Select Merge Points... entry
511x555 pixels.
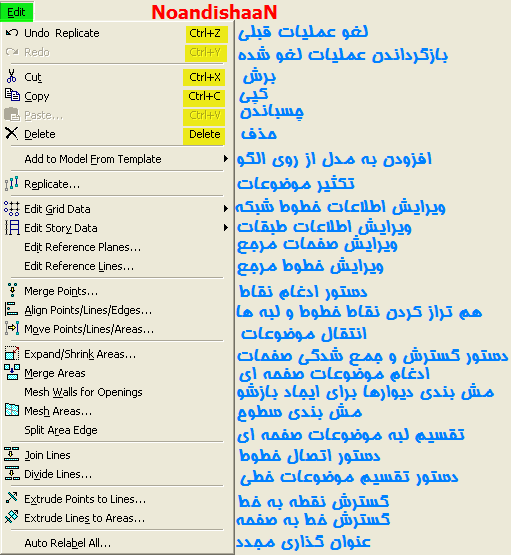(x=61, y=291)
